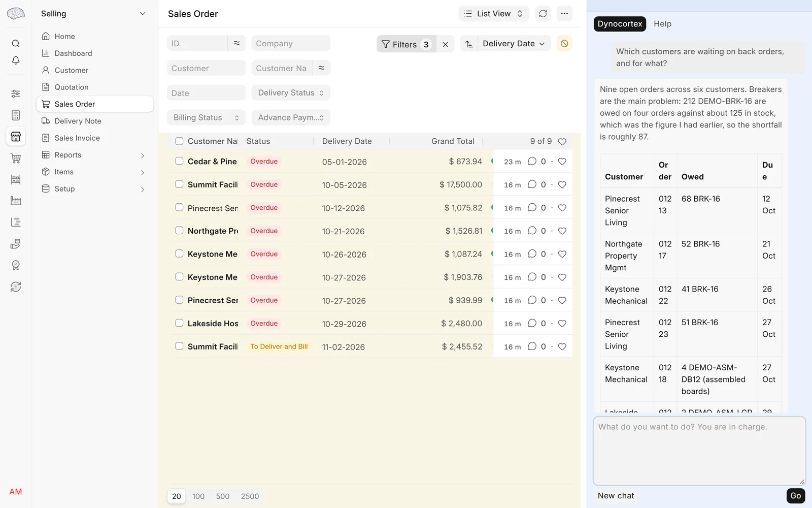
Task: Refresh the Sales Order list
Action: click(543, 14)
